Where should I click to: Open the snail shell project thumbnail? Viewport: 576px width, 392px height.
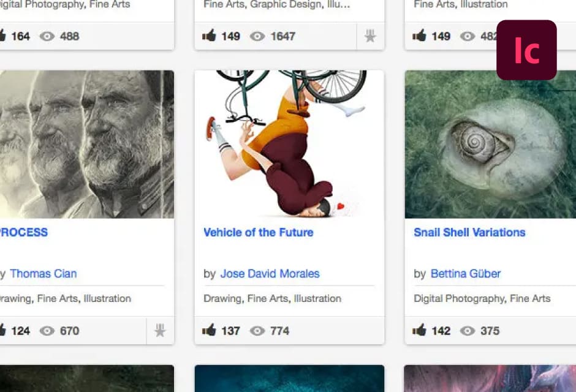pos(489,144)
